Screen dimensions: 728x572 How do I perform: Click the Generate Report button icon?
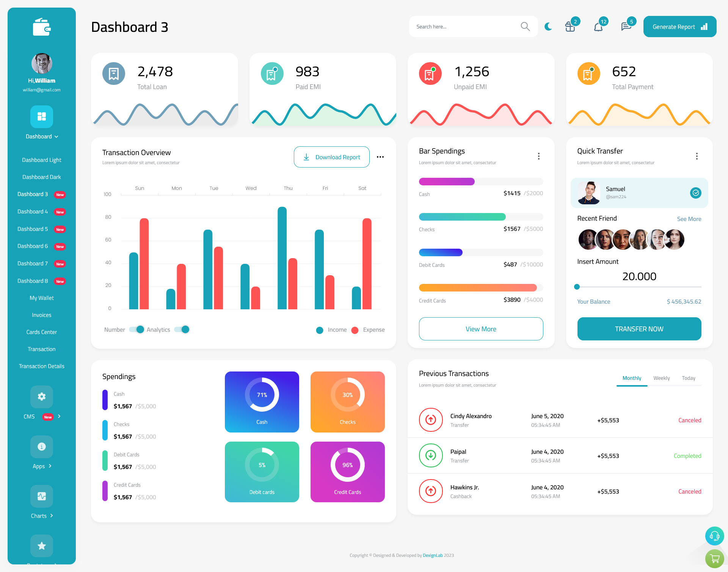point(704,26)
